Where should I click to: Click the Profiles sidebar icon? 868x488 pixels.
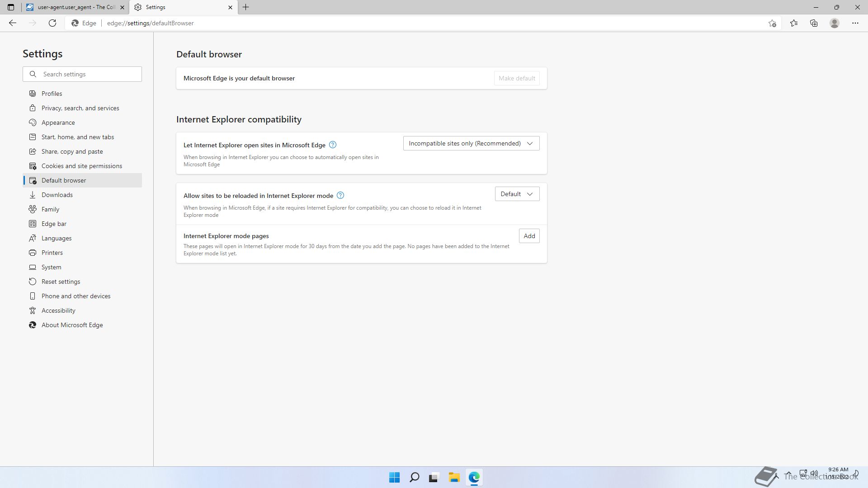point(33,94)
